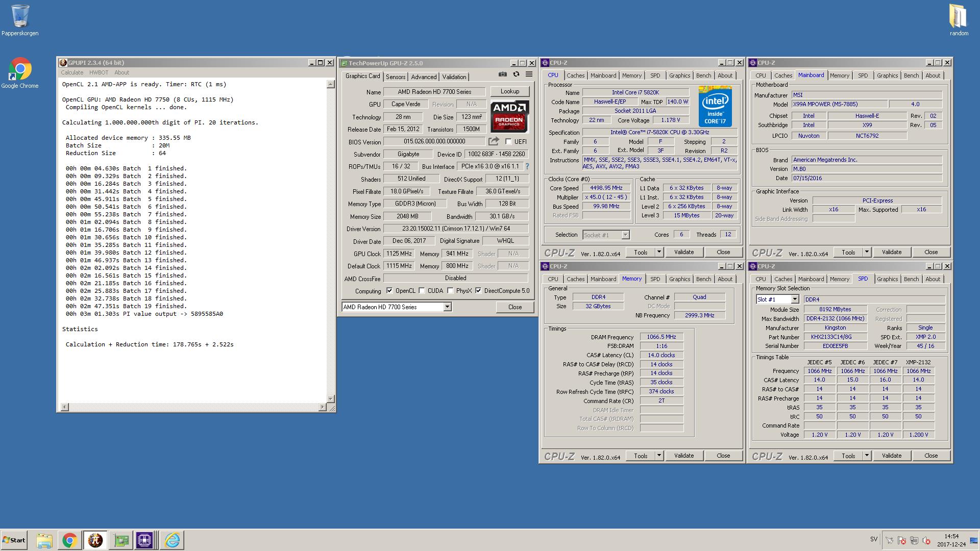
Task: Switch to the Sensors tab in GPU-Z
Action: click(x=396, y=77)
